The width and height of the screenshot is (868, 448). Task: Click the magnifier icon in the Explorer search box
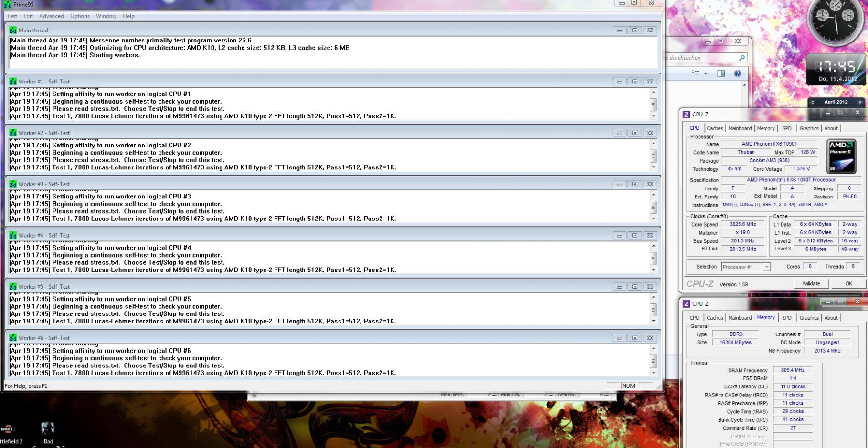tap(742, 58)
